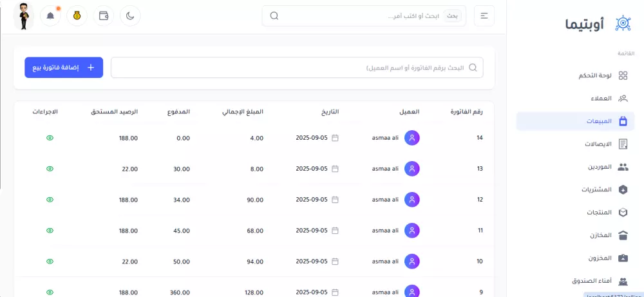This screenshot has width=644, height=297.
Task: Click the الاجراءات column header
Action: coord(45,111)
